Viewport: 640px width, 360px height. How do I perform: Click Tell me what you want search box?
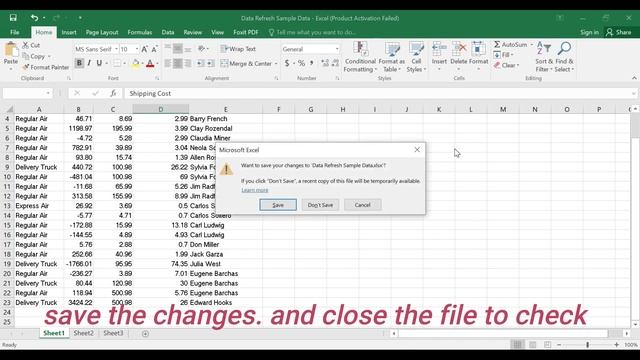(x=312, y=32)
